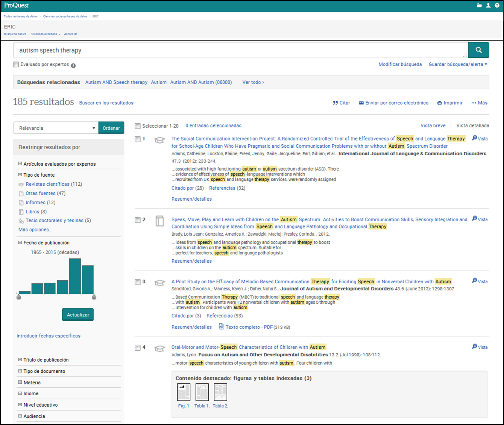Click PDF icon for Texto completo

click(221, 326)
